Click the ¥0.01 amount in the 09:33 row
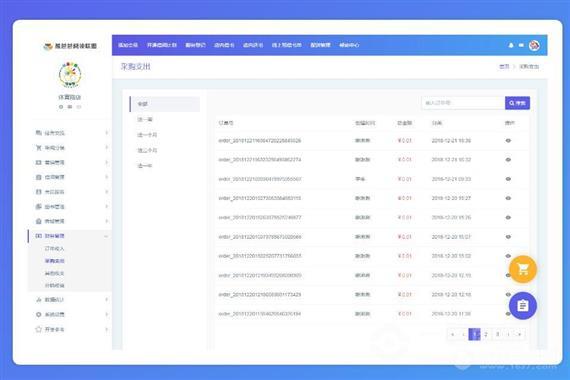This screenshot has height=380, width=570. [405, 179]
